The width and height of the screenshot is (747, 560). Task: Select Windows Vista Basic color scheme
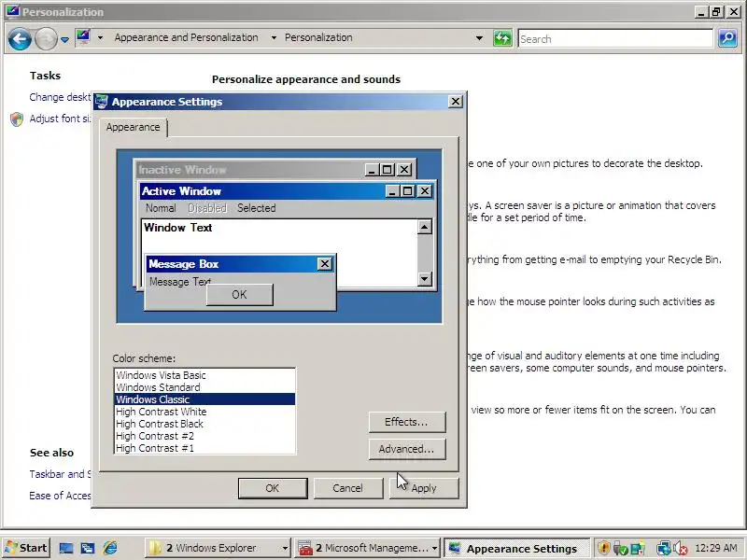coord(204,375)
